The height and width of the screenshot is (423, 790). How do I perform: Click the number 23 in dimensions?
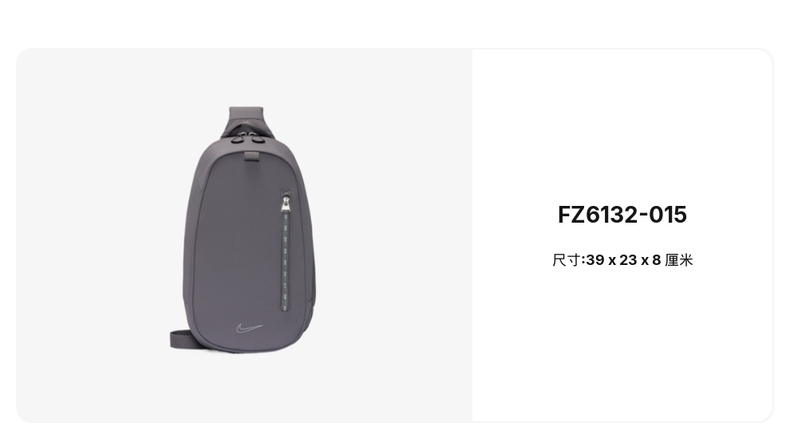click(628, 260)
